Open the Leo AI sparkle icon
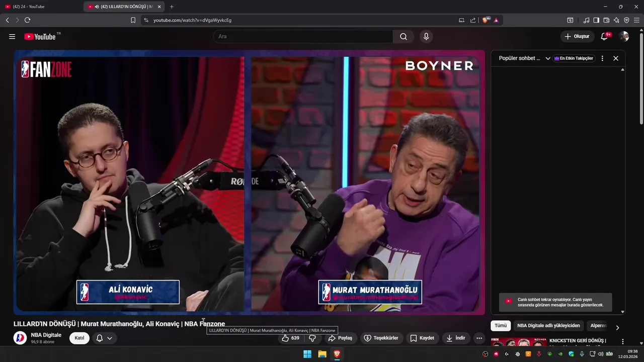Screen dimensions: 644x362 point(616,20)
